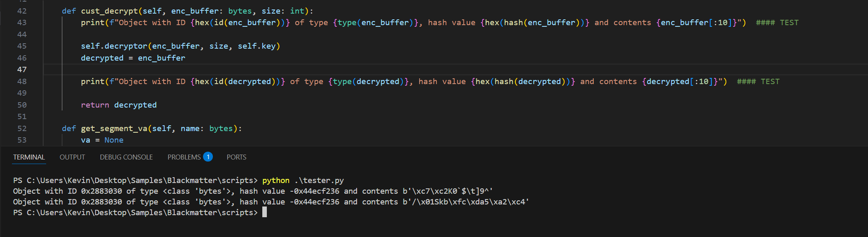Select the PROBLEMS tab
The height and width of the screenshot is (237, 868).
(x=184, y=157)
